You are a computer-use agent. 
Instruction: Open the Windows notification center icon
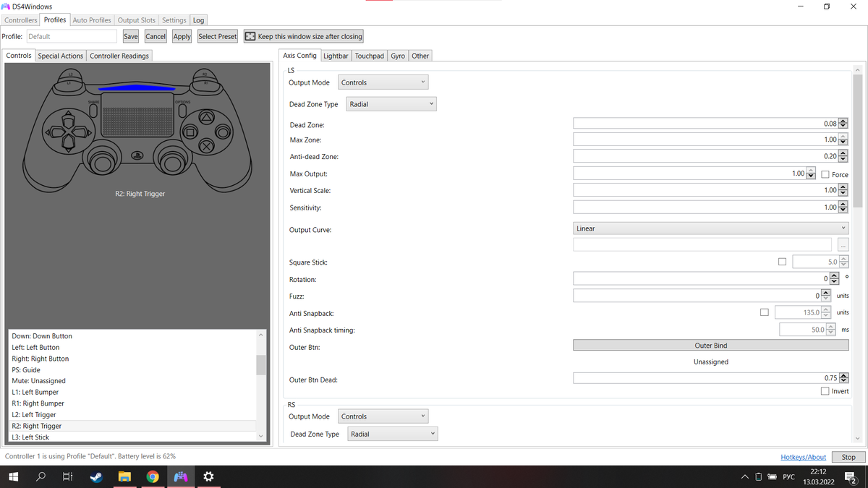tap(851, 476)
